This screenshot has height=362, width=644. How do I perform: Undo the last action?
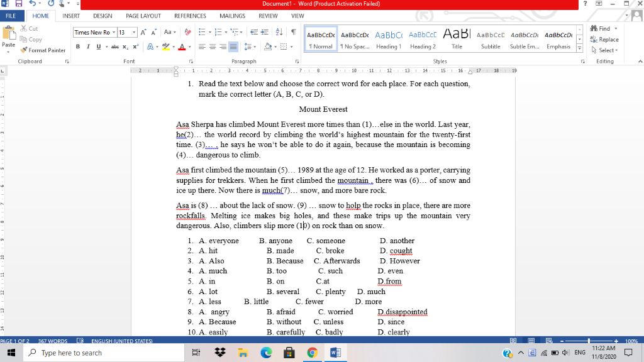coord(33,3)
